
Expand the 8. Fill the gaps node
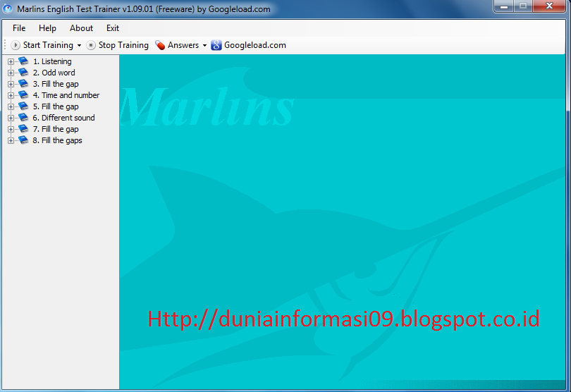11,140
